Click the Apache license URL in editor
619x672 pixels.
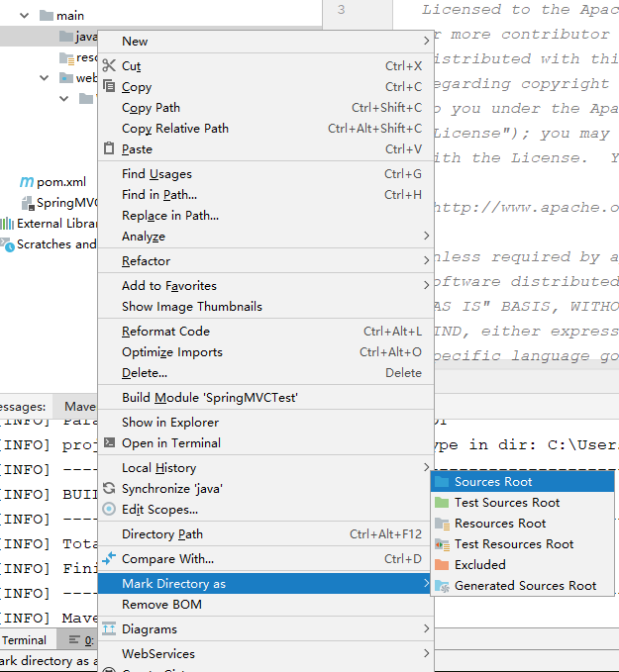(526, 208)
